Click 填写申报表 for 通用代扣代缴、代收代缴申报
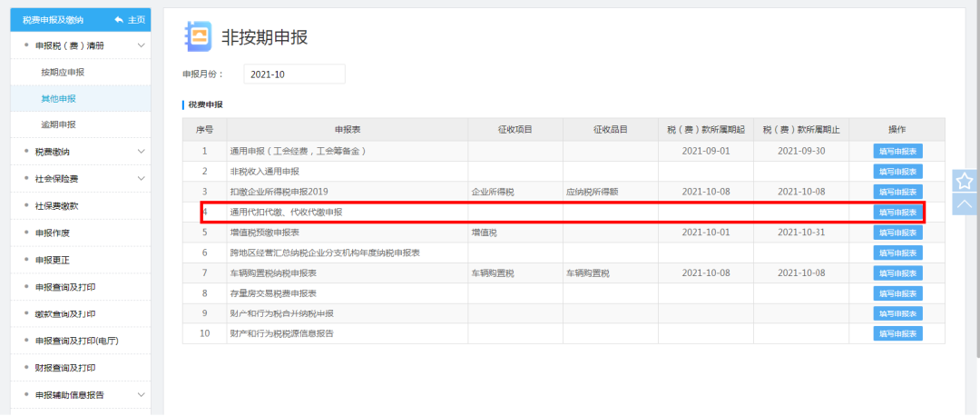Image resolution: width=980 pixels, height=416 pixels. (897, 212)
